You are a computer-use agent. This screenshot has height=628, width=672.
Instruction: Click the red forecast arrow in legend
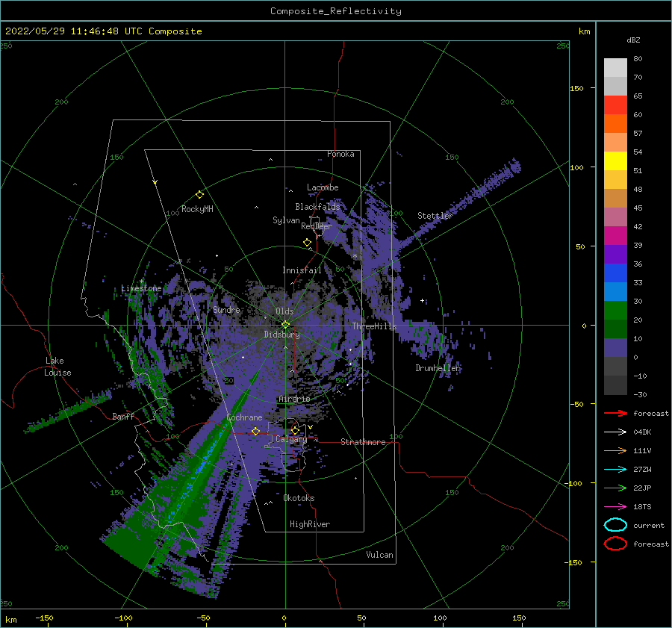click(x=615, y=413)
